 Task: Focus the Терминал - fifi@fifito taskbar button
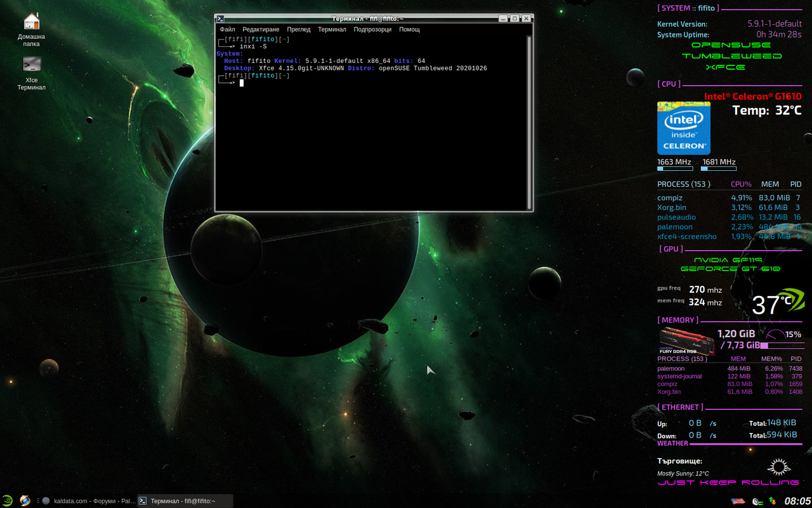pos(185,501)
